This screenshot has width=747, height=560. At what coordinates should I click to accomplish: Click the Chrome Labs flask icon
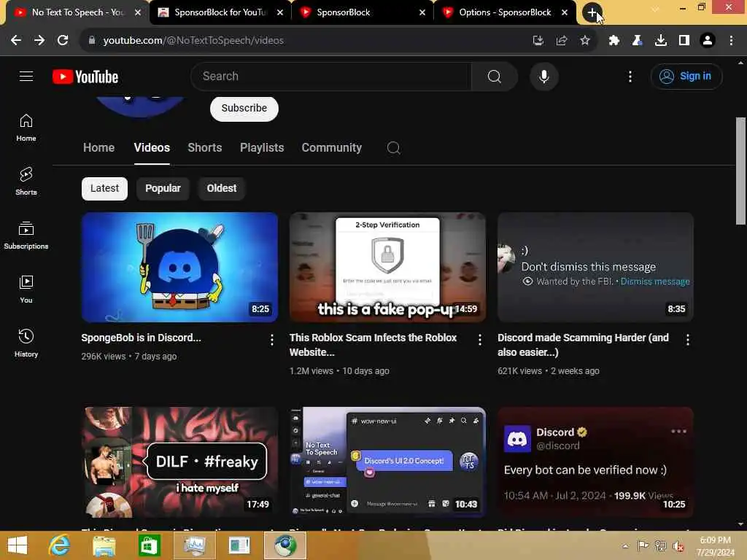pos(637,41)
